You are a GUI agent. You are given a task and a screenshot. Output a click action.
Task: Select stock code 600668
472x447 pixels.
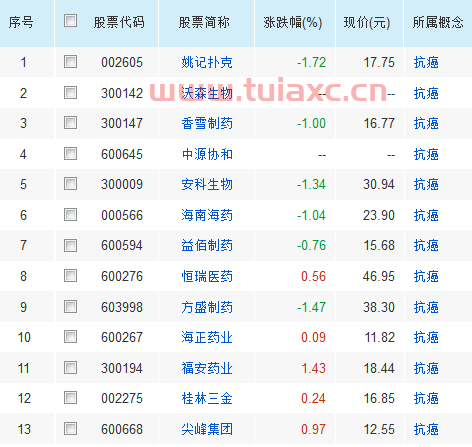coord(122,429)
